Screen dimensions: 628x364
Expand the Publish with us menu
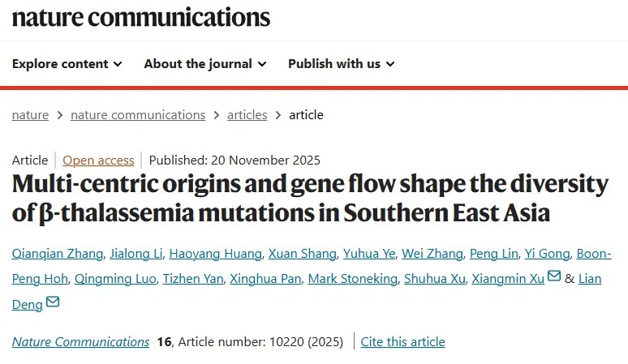click(x=341, y=63)
